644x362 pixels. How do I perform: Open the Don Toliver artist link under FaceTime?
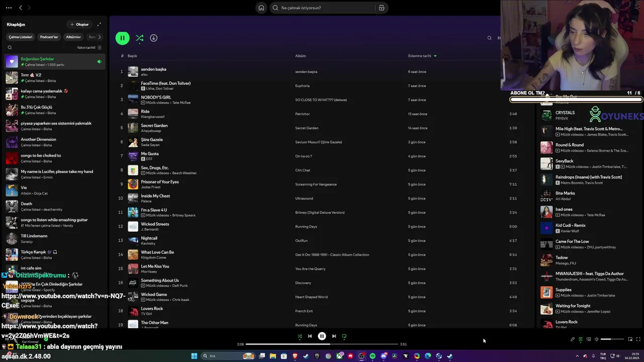[x=164, y=88]
